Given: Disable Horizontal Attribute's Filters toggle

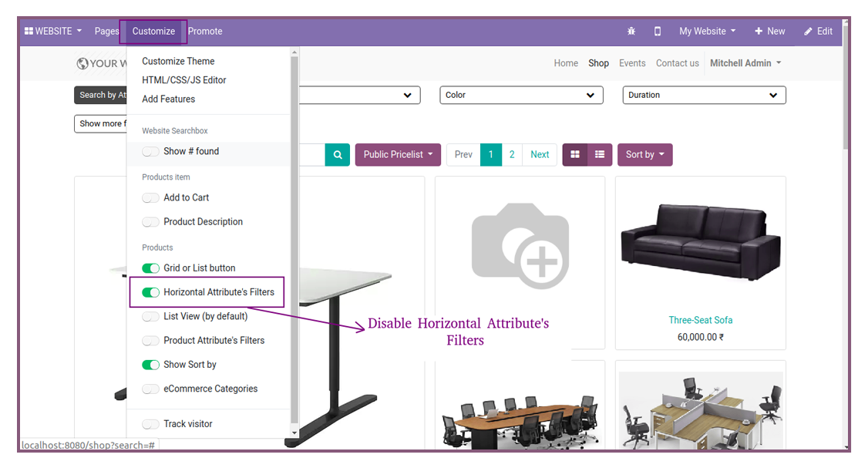Looking at the screenshot, I should click(x=150, y=292).
